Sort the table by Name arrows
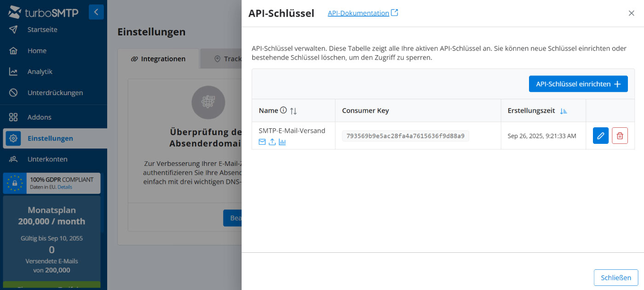 [293, 111]
